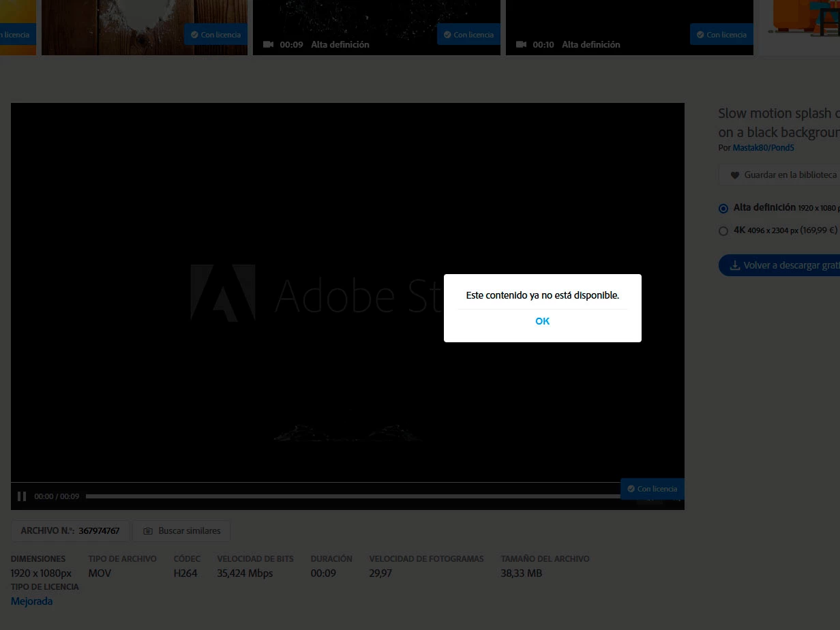Viewport: 840px width, 630px height.
Task: Click the ARCHIVO N.º 367974767 button
Action: 70,530
